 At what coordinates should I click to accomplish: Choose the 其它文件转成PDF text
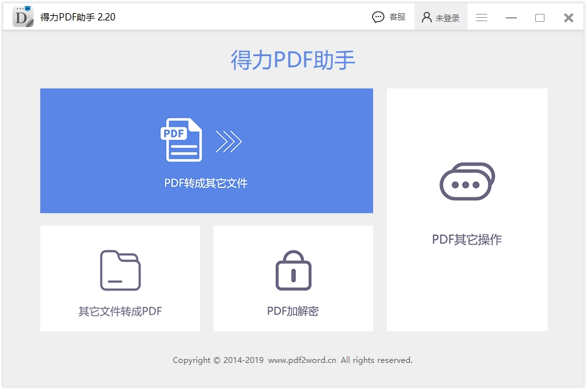click(120, 311)
